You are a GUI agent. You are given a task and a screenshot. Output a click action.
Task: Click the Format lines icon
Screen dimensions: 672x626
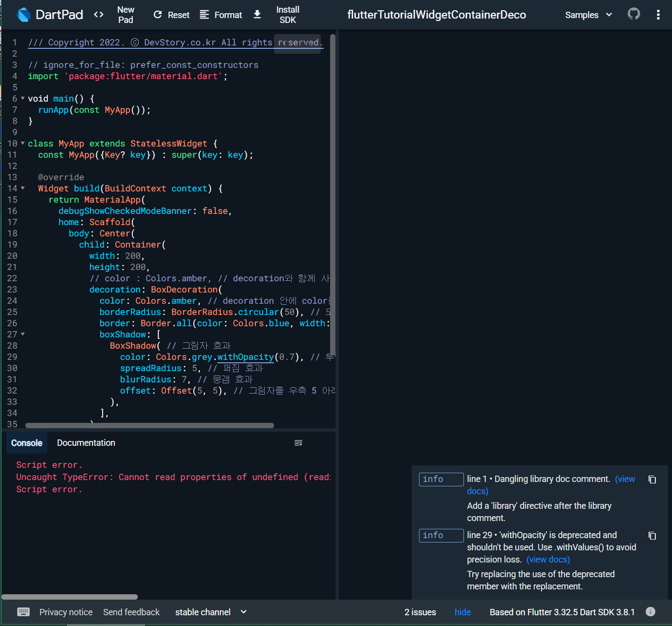click(x=205, y=15)
